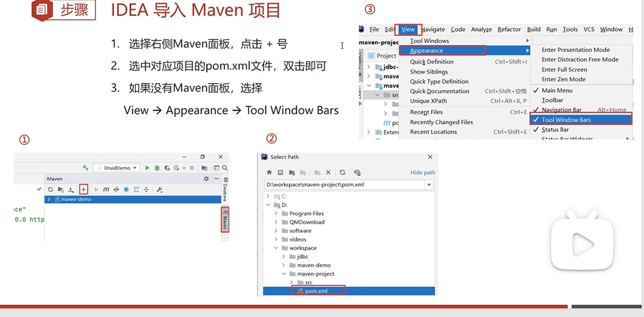This screenshot has width=644, height=317.
Task: Click show hidden files icon in Select Path
Action: [357, 173]
